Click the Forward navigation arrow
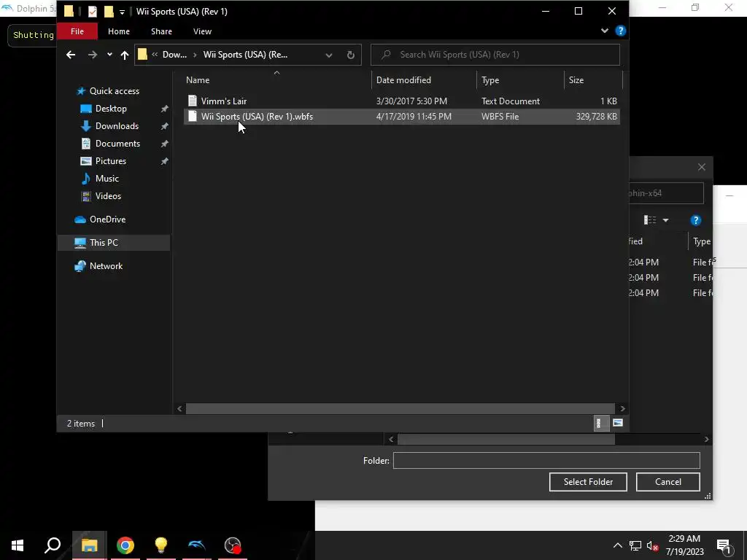747x560 pixels. [93, 55]
